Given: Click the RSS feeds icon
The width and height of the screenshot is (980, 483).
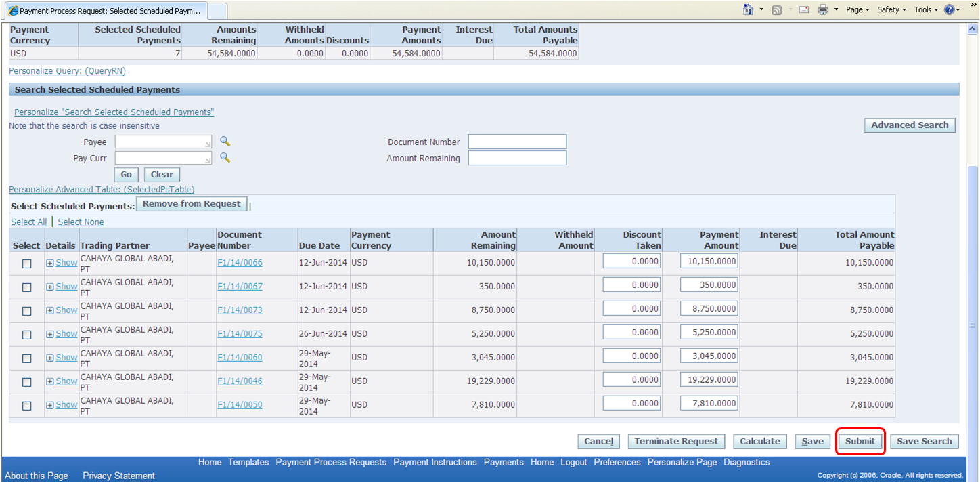Looking at the screenshot, I should tap(778, 9).
